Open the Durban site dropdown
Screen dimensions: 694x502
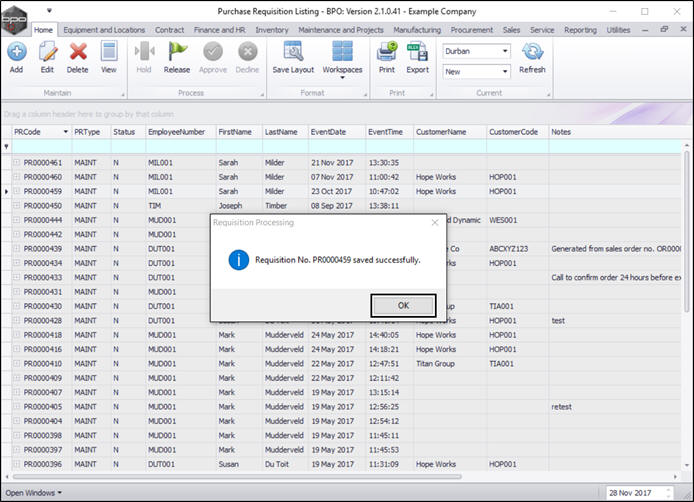click(x=504, y=50)
